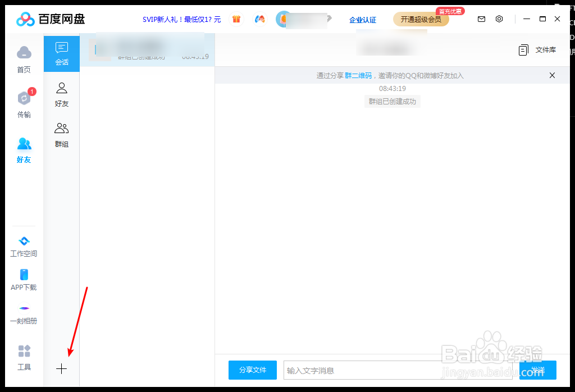Switch to the 群组 groups tab
The height and width of the screenshot is (392, 575).
pos(62,134)
